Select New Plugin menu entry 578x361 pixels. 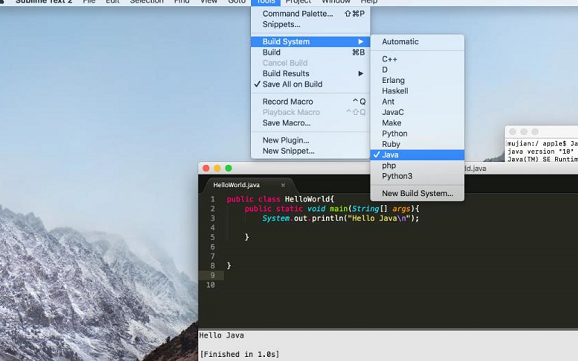coord(310,140)
